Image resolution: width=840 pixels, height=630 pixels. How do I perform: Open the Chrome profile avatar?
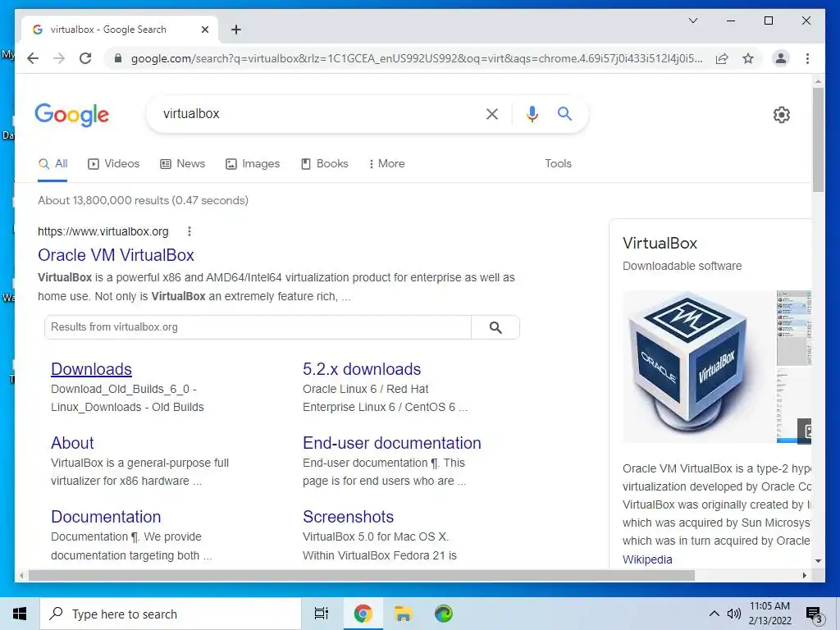(x=781, y=58)
